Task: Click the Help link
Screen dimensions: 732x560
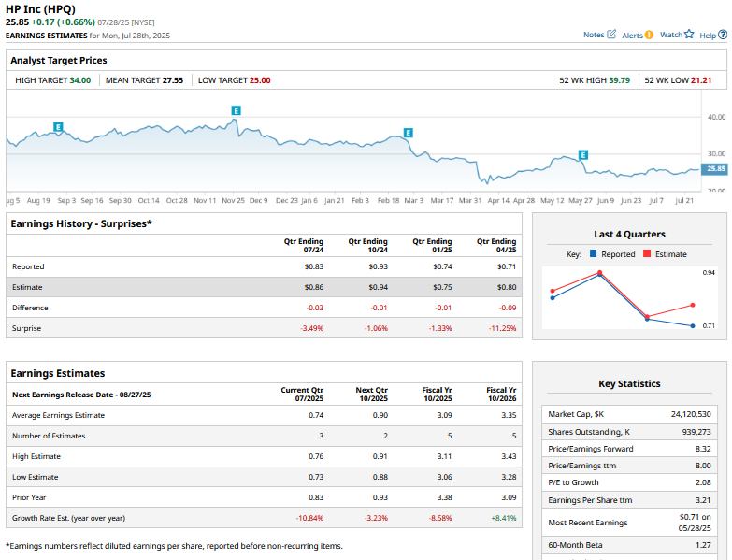Action: point(708,36)
